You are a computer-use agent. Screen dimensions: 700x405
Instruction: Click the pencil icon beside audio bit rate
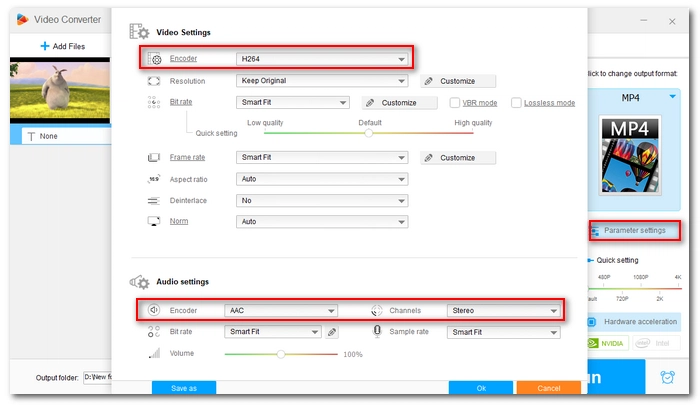click(x=333, y=332)
